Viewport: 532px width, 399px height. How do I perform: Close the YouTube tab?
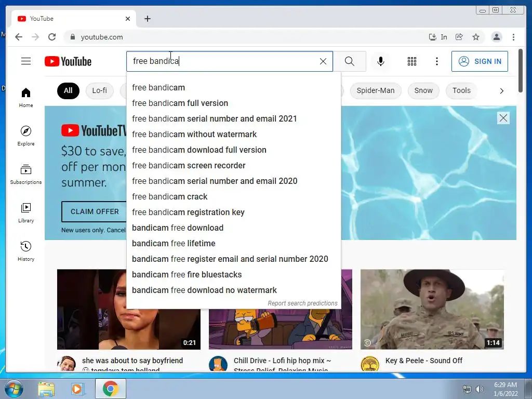128,19
